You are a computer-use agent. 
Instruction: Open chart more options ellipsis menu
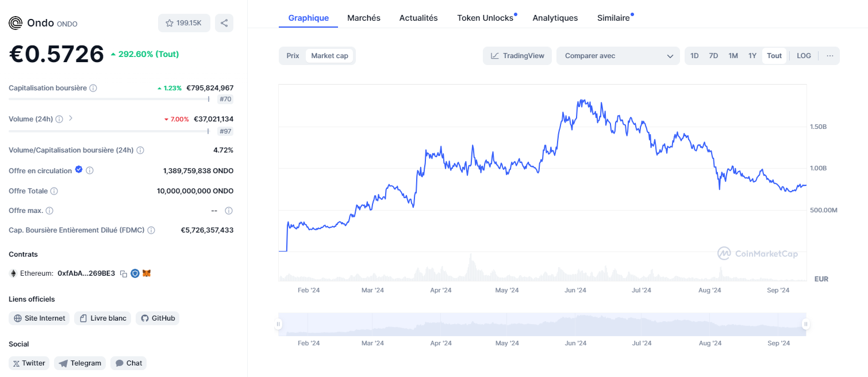(829, 56)
